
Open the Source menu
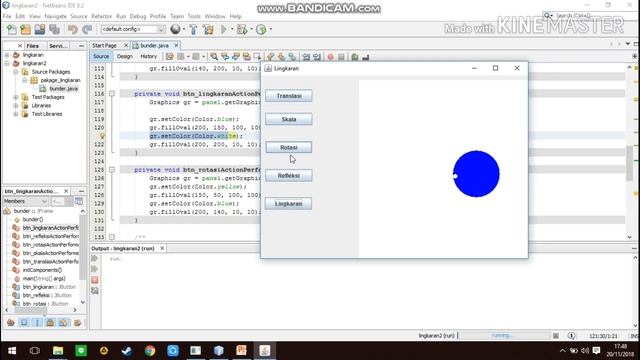coord(79,16)
